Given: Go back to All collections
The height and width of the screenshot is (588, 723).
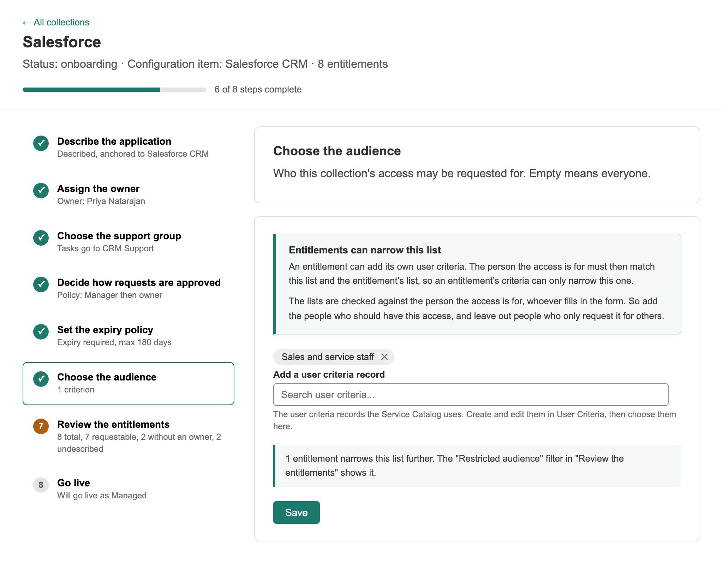Looking at the screenshot, I should click(x=56, y=22).
